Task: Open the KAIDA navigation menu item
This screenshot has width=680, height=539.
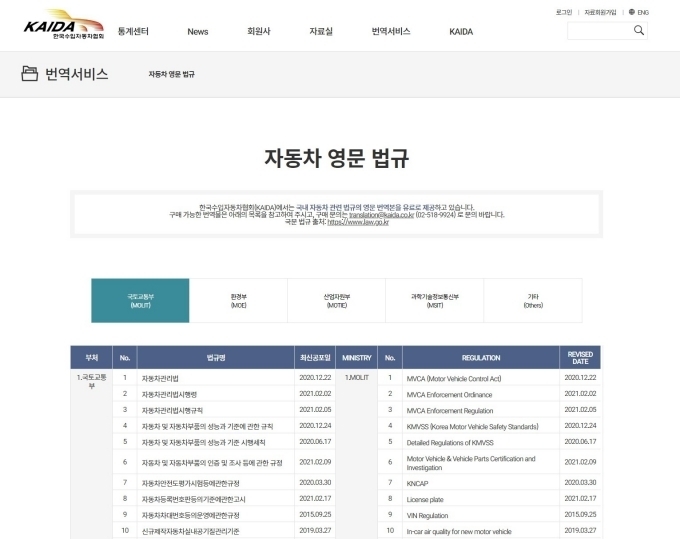Action: point(461,32)
